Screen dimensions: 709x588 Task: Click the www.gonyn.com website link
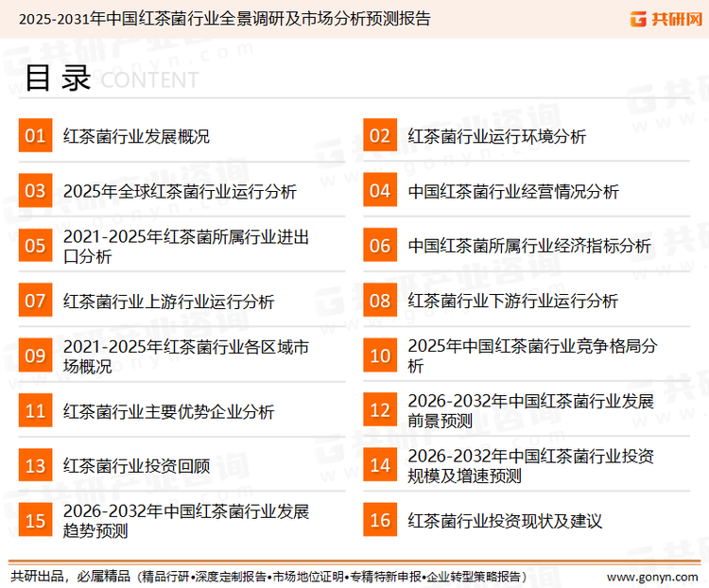pyautogui.click(x=652, y=576)
